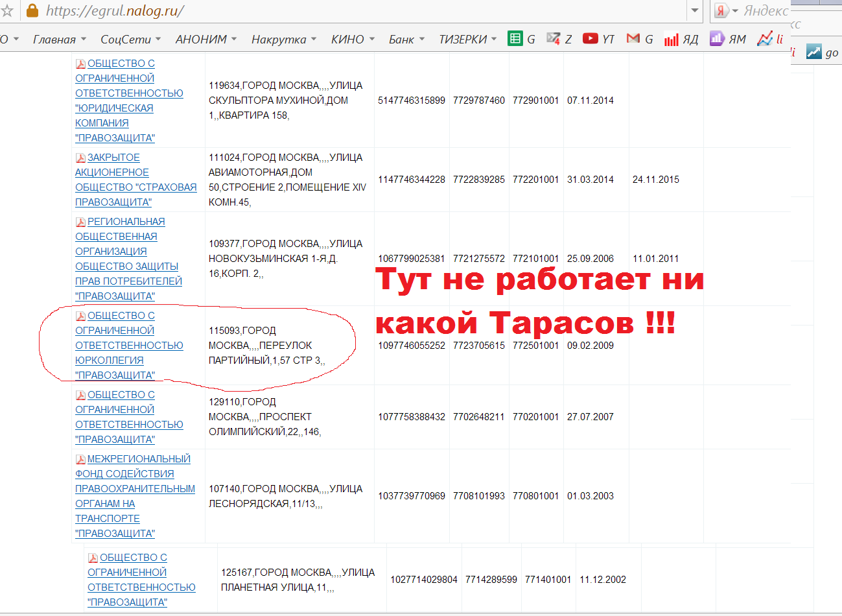This screenshot has width=842, height=616.
Task: Download PDF for ООО Правозащита on Планетная улица
Action: click(x=93, y=558)
